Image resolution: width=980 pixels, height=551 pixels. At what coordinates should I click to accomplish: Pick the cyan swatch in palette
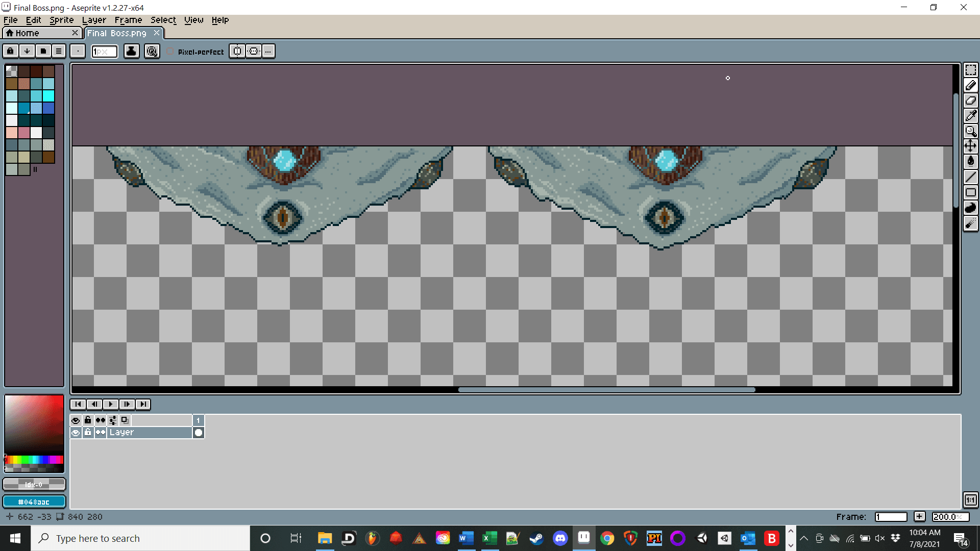click(48, 96)
